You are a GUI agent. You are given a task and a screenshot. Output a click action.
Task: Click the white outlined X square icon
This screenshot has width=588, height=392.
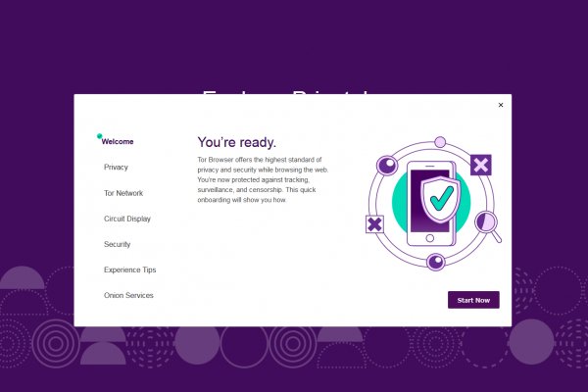[x=374, y=224]
